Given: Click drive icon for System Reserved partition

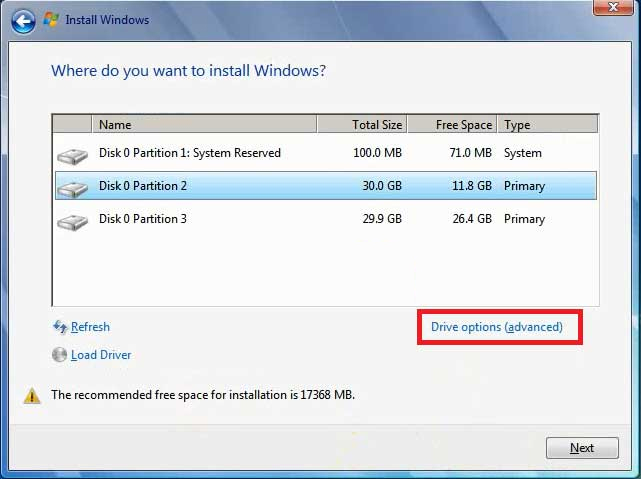Looking at the screenshot, I should pos(72,157).
